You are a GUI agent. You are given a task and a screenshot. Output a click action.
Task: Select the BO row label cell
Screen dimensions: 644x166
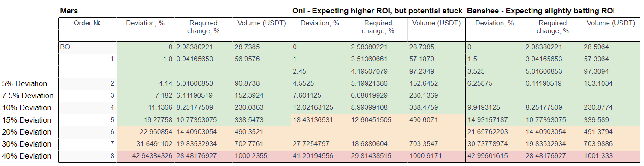pyautogui.click(x=88, y=47)
